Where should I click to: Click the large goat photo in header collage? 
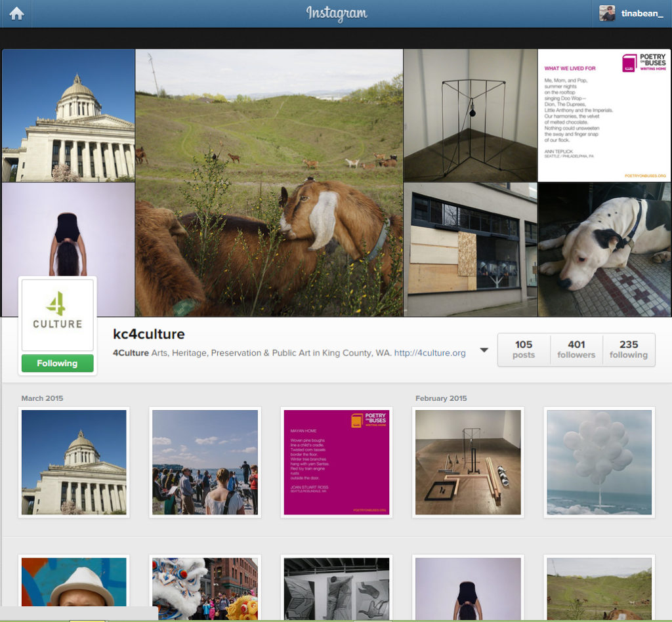269,183
